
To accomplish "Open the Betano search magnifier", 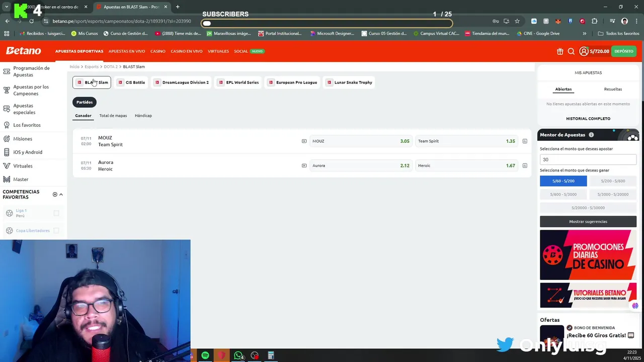I will (571, 51).
